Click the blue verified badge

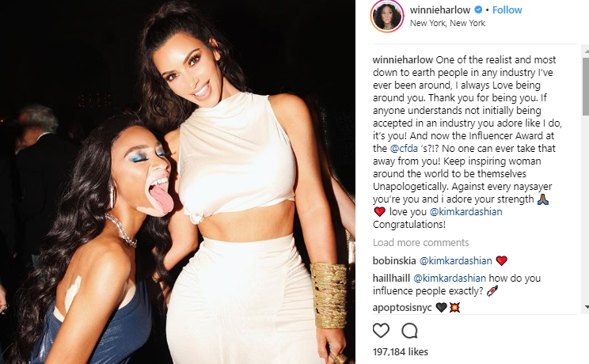478,9
